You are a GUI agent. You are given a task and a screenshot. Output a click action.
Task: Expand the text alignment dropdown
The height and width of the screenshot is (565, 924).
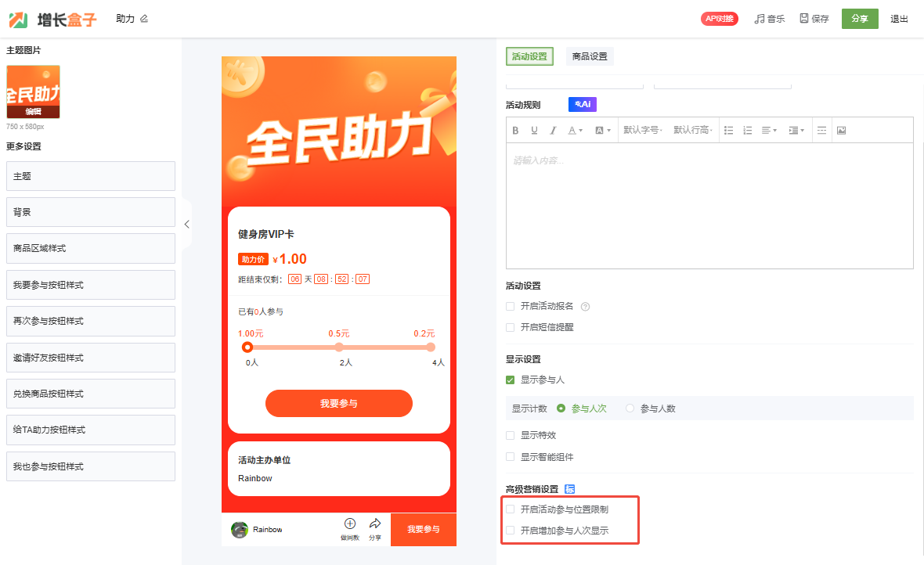click(x=769, y=131)
